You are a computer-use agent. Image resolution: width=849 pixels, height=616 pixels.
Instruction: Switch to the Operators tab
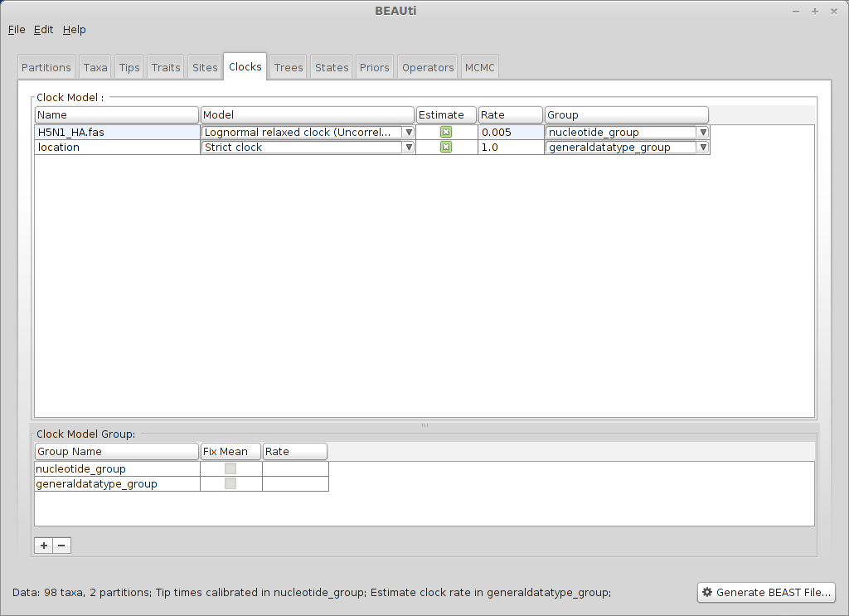pos(428,67)
